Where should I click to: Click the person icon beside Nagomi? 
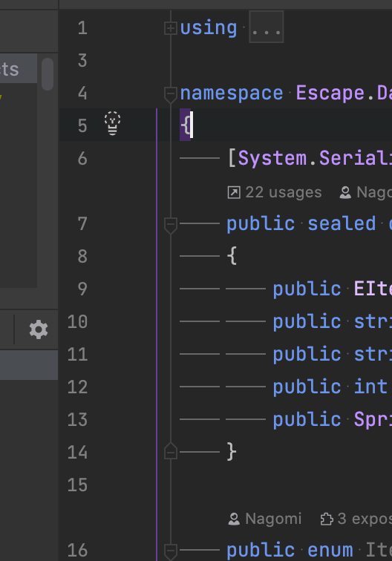[234, 519]
